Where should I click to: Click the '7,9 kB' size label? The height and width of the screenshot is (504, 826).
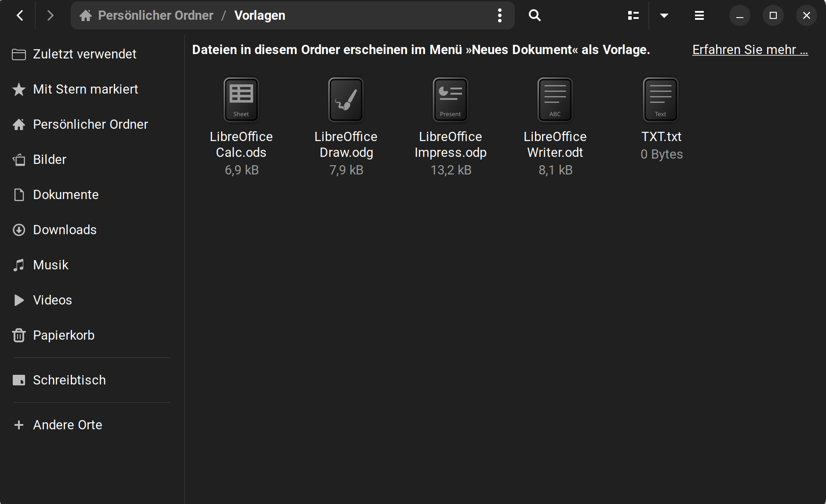click(346, 170)
